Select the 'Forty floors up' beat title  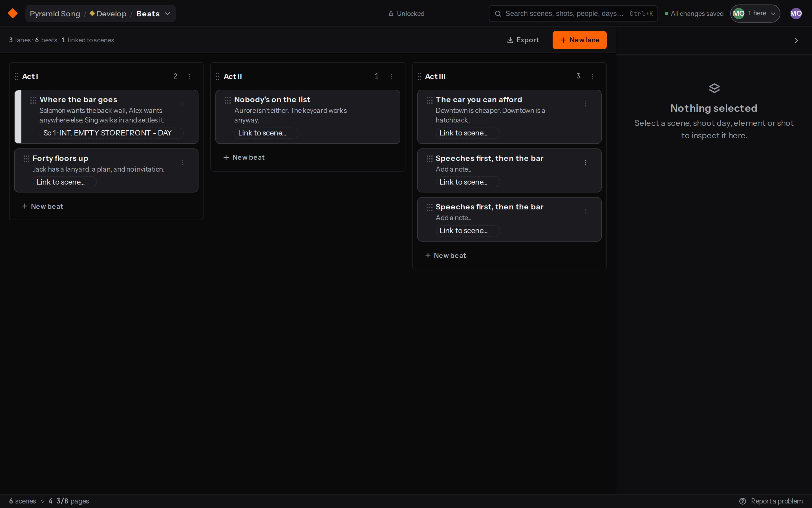60,158
